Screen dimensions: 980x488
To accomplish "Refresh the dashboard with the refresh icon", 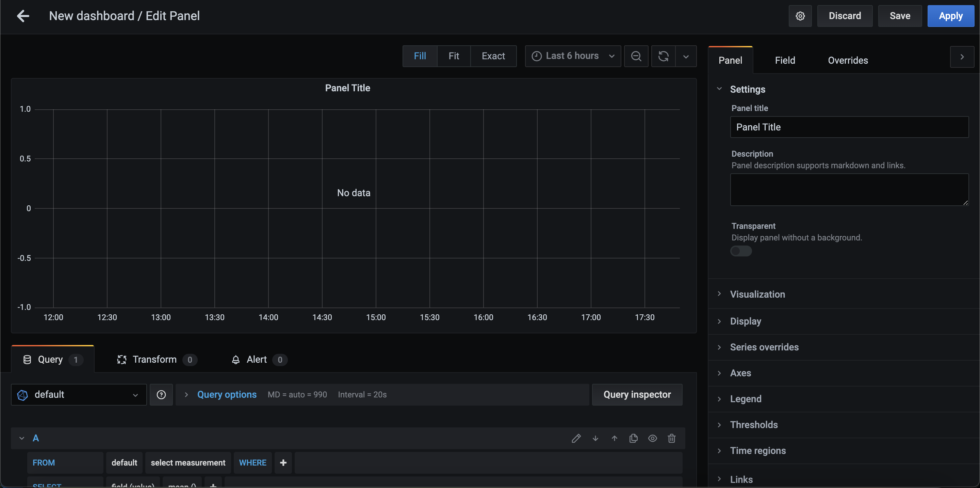I will (664, 56).
